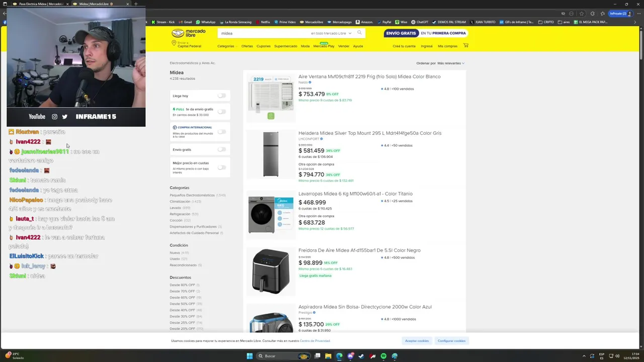Click the Ingresá link
The width and height of the screenshot is (644, 362).
[x=427, y=46]
